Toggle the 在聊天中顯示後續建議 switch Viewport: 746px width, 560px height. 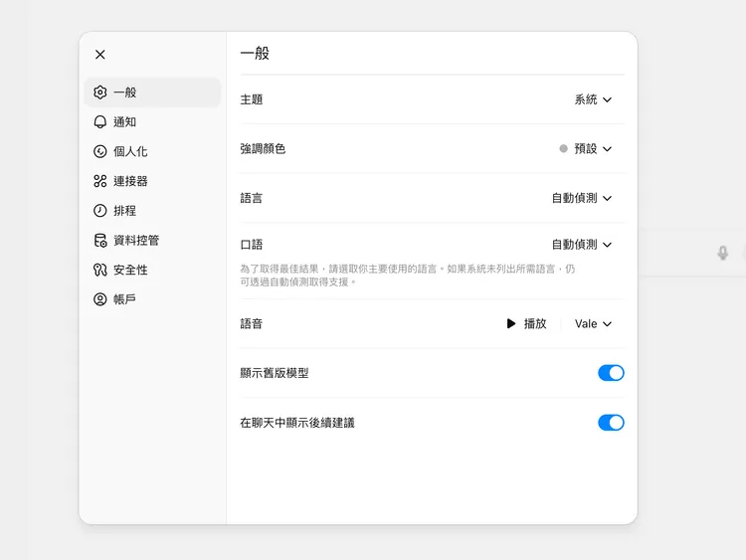[x=611, y=423]
